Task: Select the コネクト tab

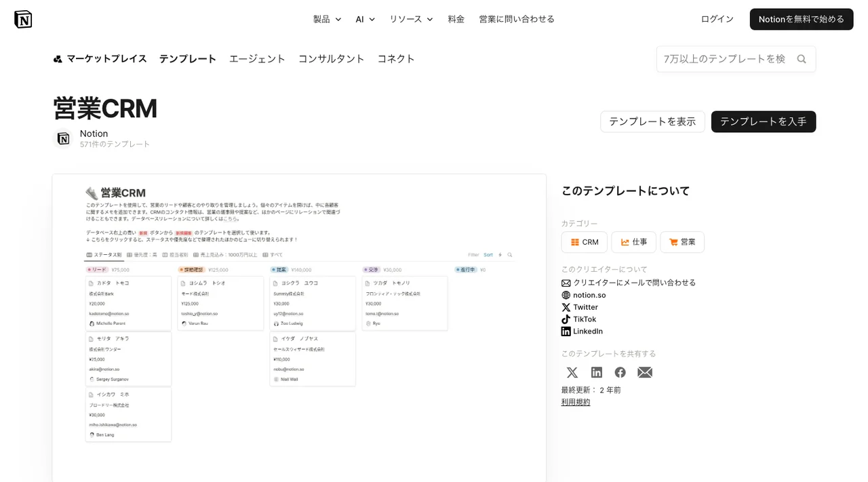Action: coord(396,59)
